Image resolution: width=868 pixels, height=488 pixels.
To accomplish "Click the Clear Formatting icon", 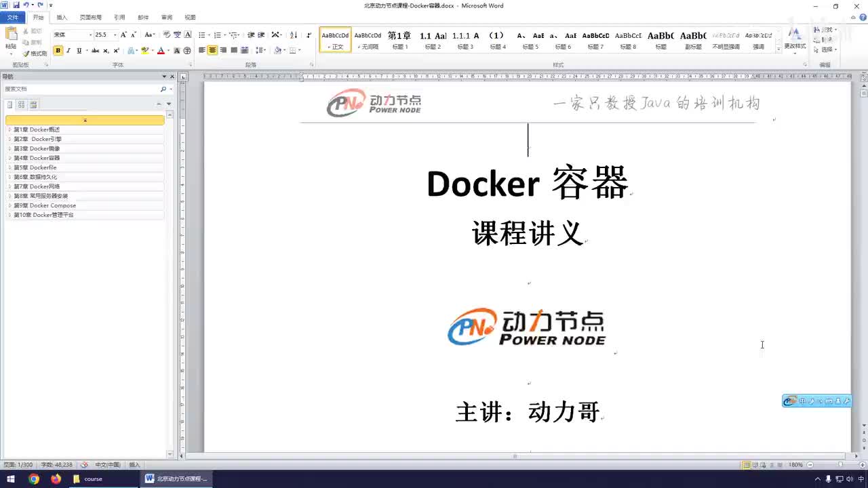I will [167, 35].
